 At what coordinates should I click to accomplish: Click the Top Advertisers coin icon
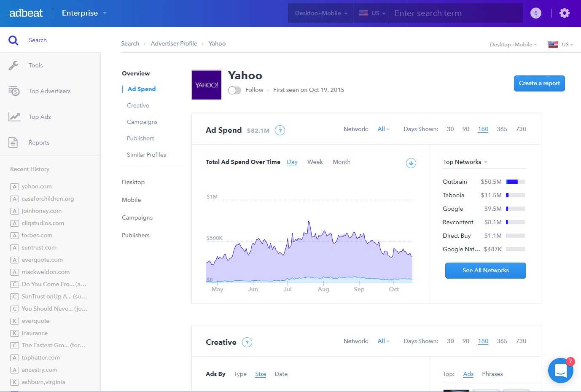tap(14, 91)
